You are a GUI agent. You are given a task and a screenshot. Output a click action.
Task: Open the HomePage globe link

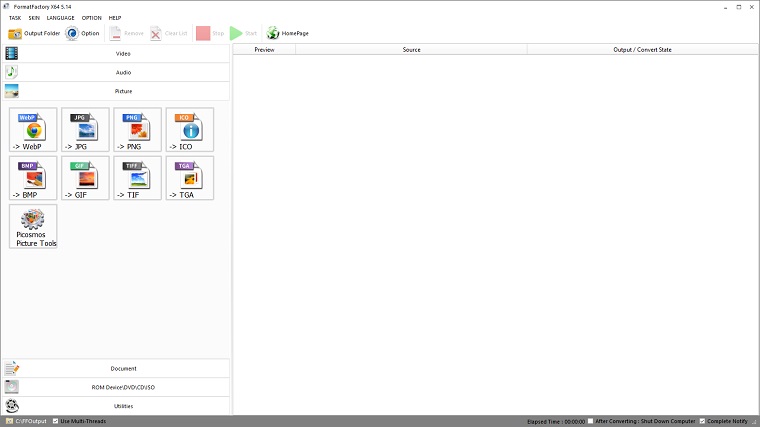(x=287, y=33)
